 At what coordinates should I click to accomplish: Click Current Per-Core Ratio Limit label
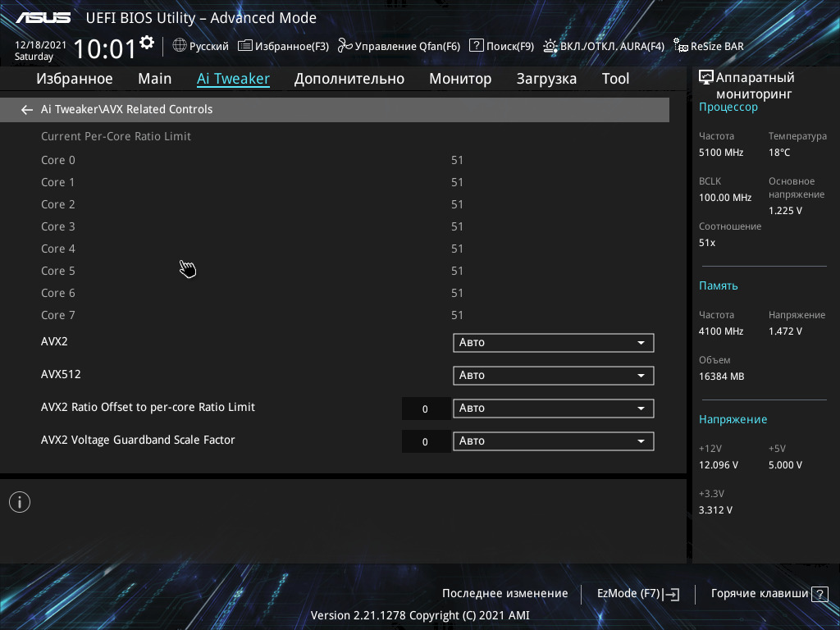pos(116,137)
